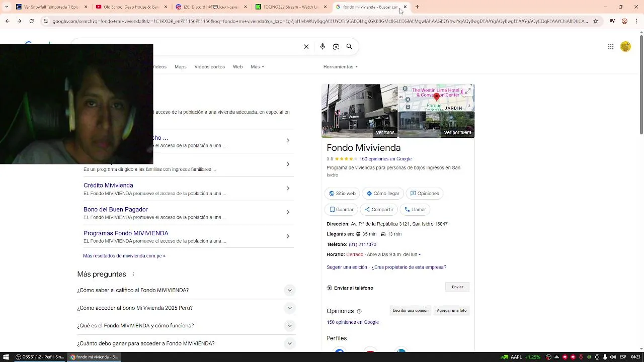Screen dimensions: 644x362
Task: Clear the search box with the X icon
Action: click(x=306, y=47)
